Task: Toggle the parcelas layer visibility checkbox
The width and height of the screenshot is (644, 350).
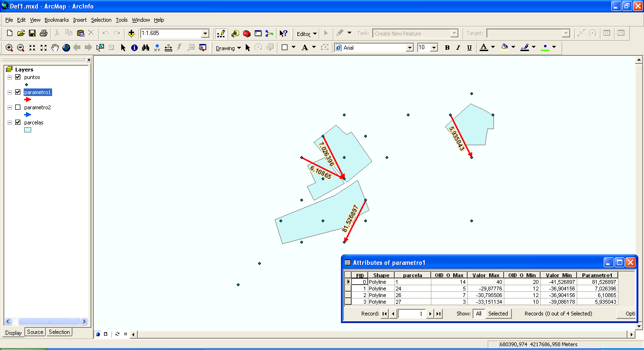Action: click(x=18, y=122)
